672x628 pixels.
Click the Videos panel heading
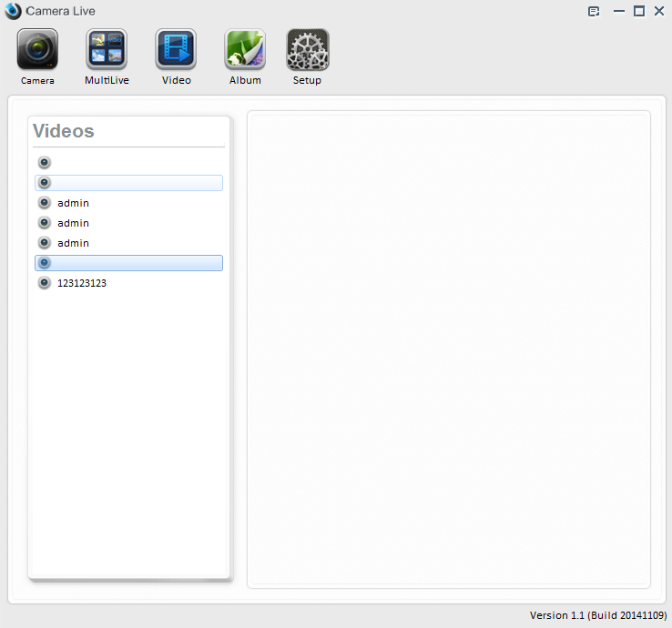click(64, 131)
